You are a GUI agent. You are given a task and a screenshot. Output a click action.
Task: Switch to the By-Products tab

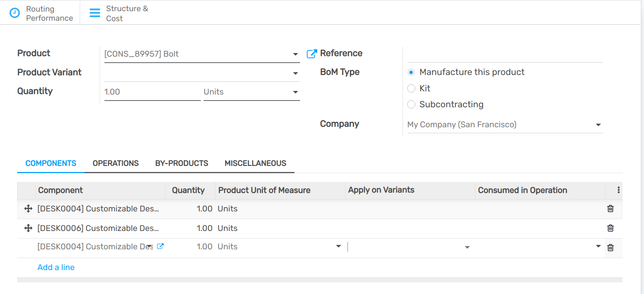[x=182, y=164]
